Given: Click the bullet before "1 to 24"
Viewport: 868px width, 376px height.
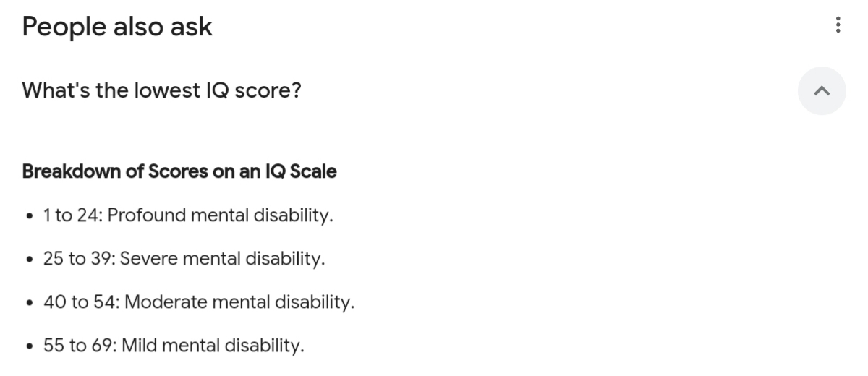Looking at the screenshot, I should click(x=28, y=216).
